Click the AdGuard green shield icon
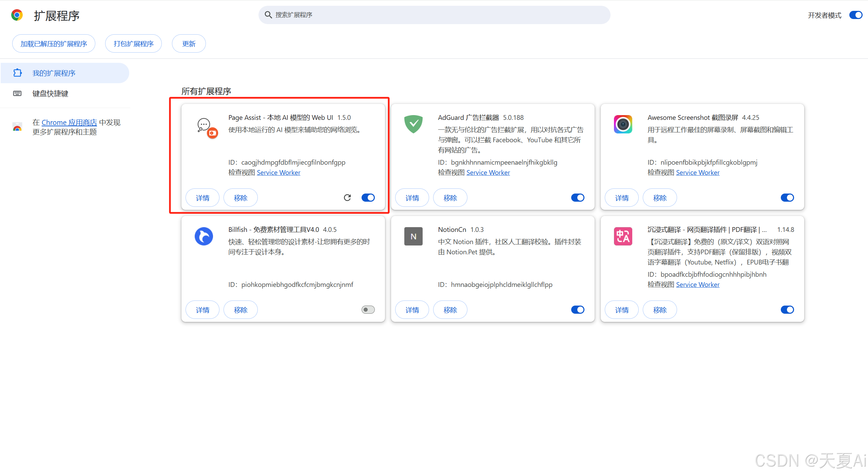 (x=413, y=124)
